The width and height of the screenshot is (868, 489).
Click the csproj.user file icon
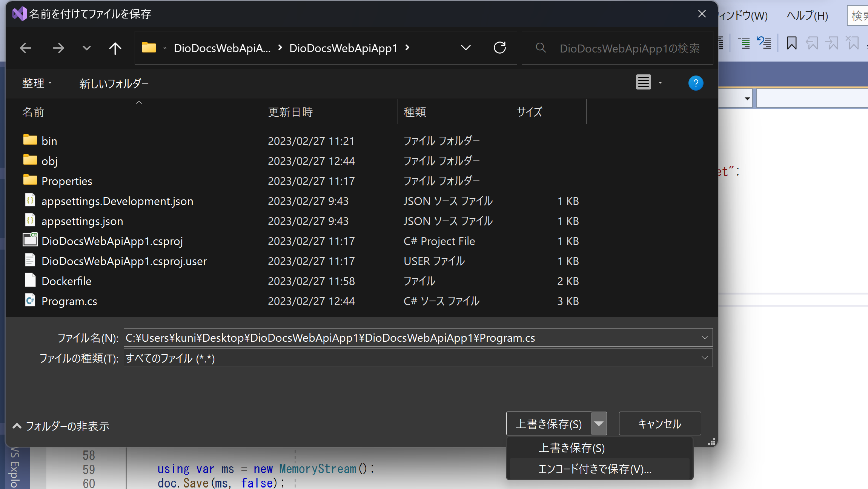click(30, 260)
